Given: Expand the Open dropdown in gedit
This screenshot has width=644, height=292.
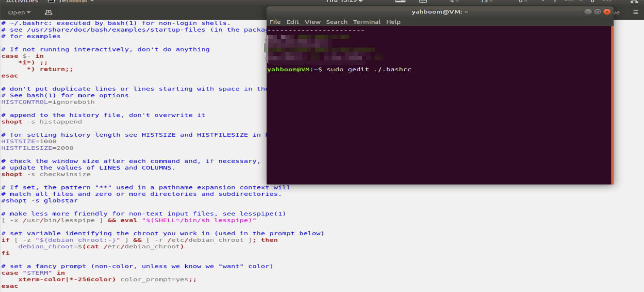Looking at the screenshot, I should tap(19, 12).
